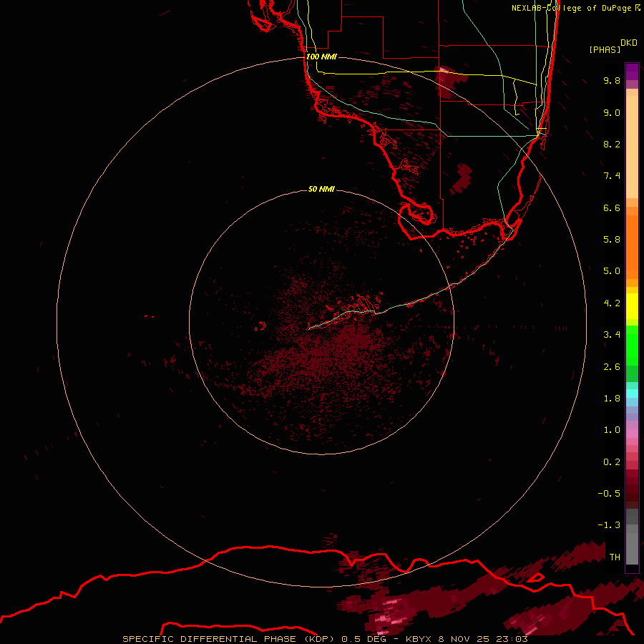The height and width of the screenshot is (644, 644).
Task: Select the 7.4 value on the color scale
Action: (612, 176)
